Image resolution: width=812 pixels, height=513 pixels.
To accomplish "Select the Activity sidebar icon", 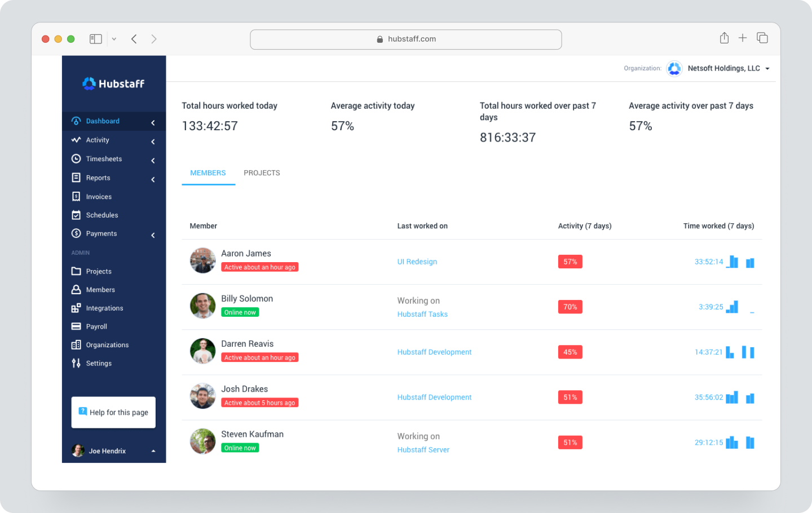I will click(76, 140).
